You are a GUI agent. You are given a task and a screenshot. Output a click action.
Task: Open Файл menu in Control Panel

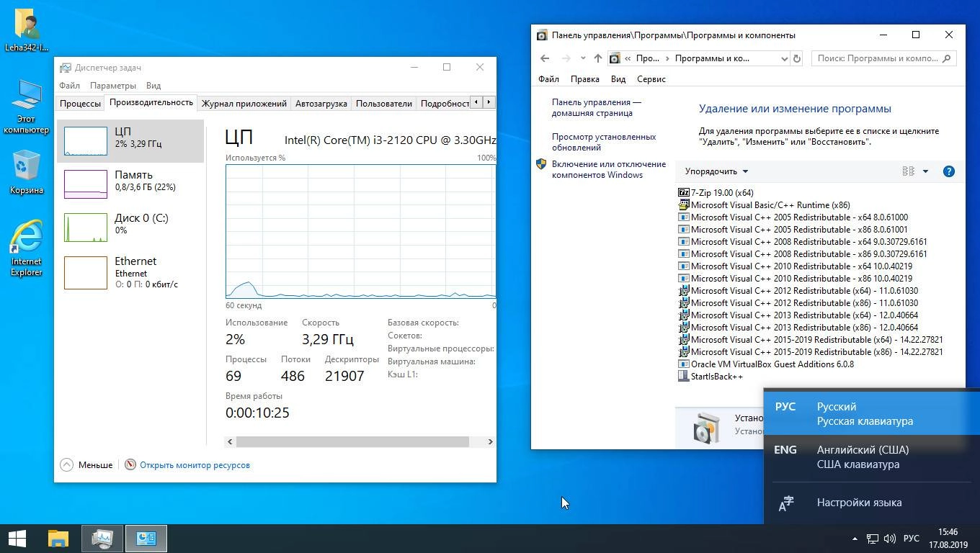(548, 79)
